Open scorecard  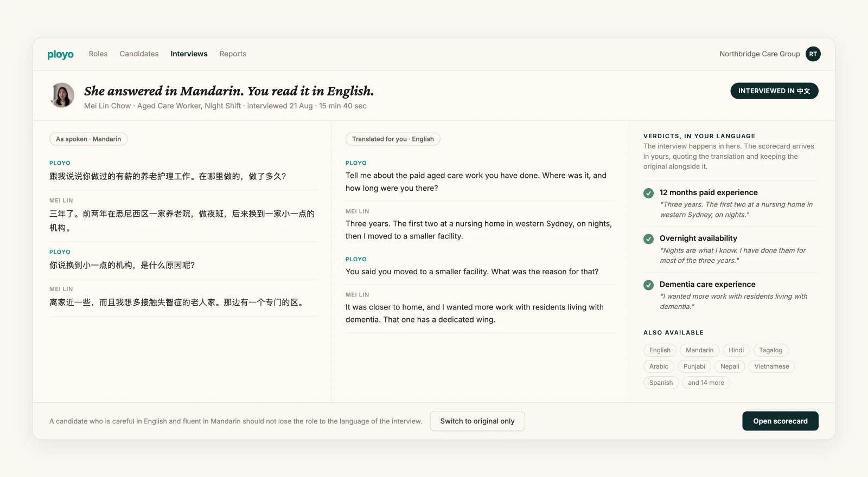[780, 421]
